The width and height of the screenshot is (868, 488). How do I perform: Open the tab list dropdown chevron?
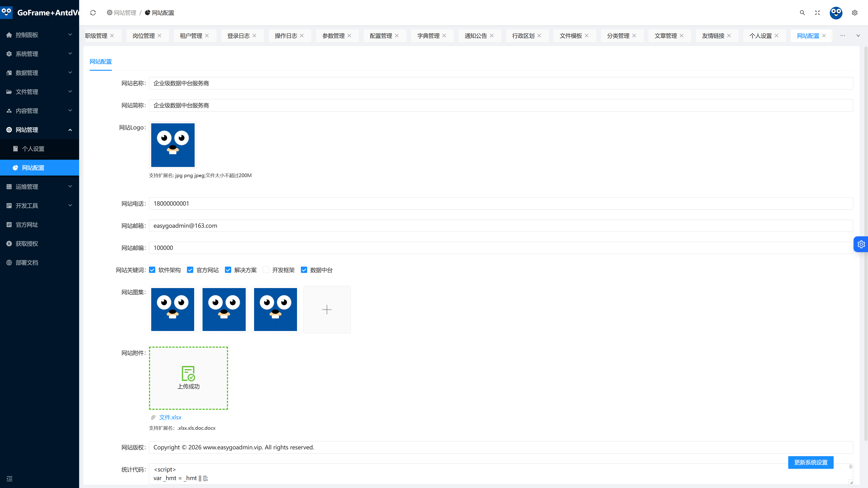[858, 36]
